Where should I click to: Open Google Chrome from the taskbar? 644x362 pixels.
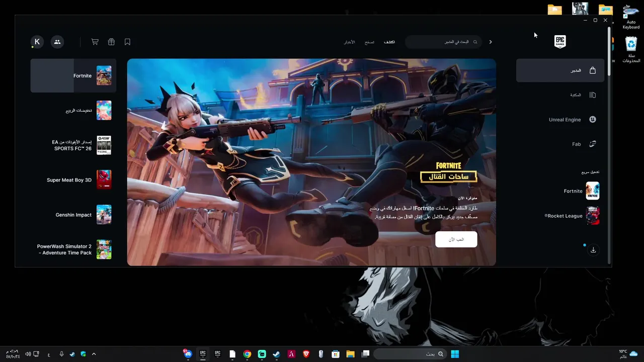click(247, 354)
